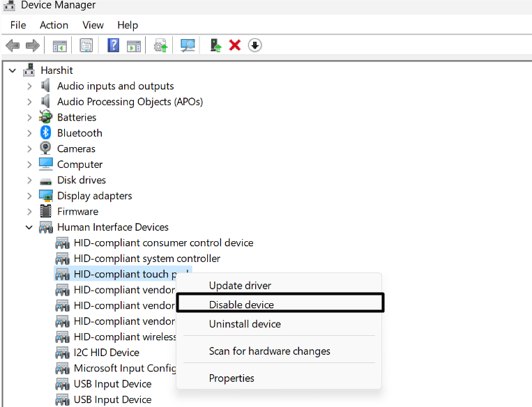Expand the Display adapters category
Image resolution: width=532 pixels, height=407 pixels.
29,196
